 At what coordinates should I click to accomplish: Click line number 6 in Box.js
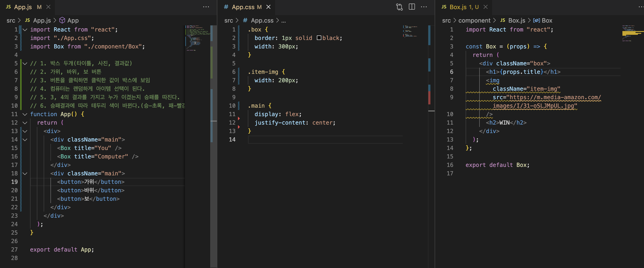452,72
